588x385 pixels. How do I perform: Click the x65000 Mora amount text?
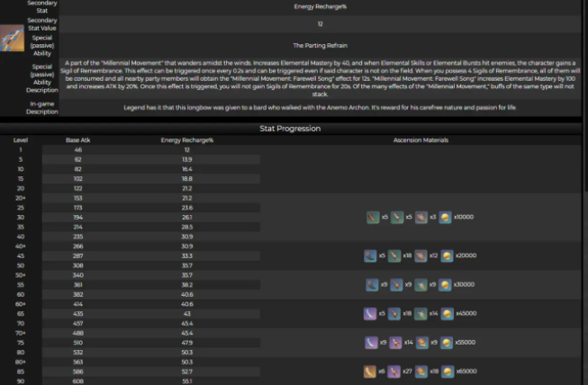tap(466, 372)
